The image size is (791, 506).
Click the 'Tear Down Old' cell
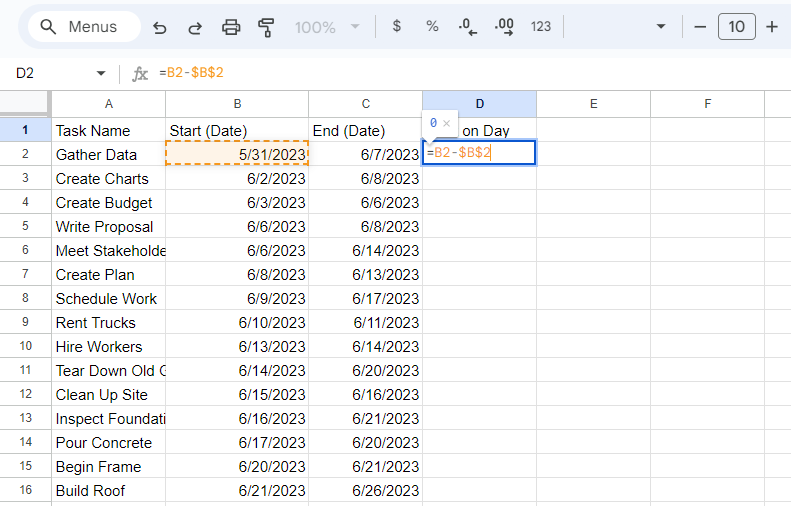pos(108,370)
